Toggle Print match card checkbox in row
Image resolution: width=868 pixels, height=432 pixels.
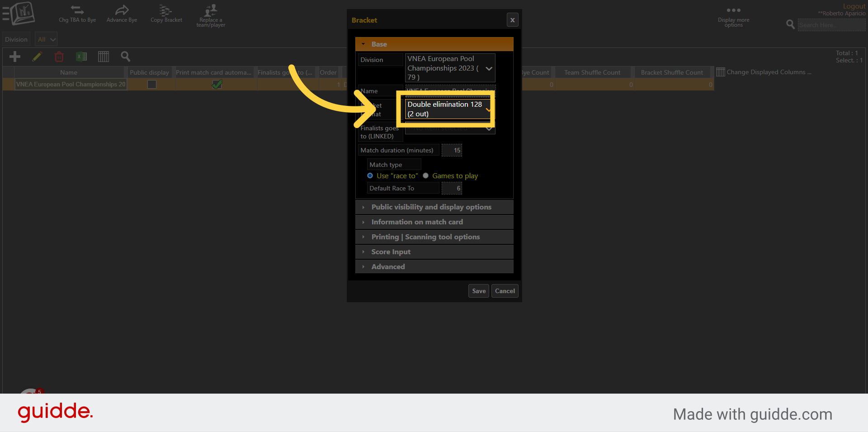pos(217,84)
